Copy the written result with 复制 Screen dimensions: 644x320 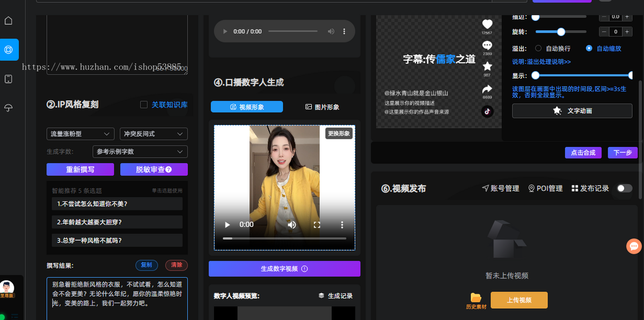click(x=147, y=265)
